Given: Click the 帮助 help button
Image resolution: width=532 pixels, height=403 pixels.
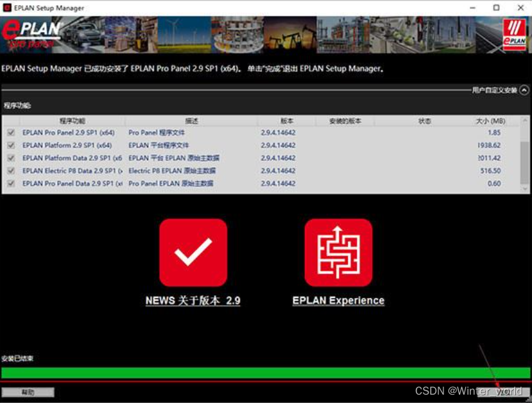Looking at the screenshot, I should tap(28, 392).
